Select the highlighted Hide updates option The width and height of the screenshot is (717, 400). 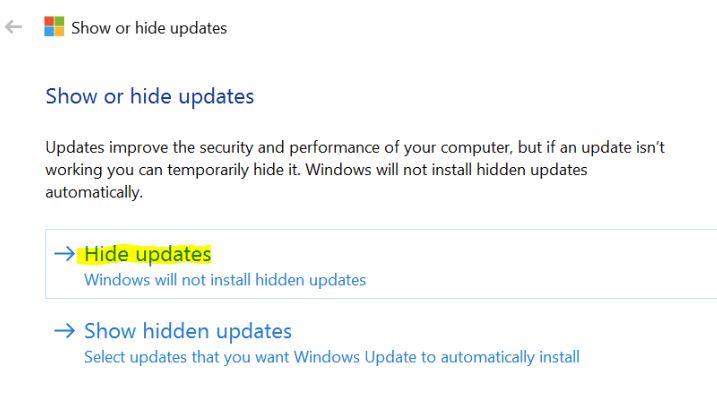coord(148,254)
